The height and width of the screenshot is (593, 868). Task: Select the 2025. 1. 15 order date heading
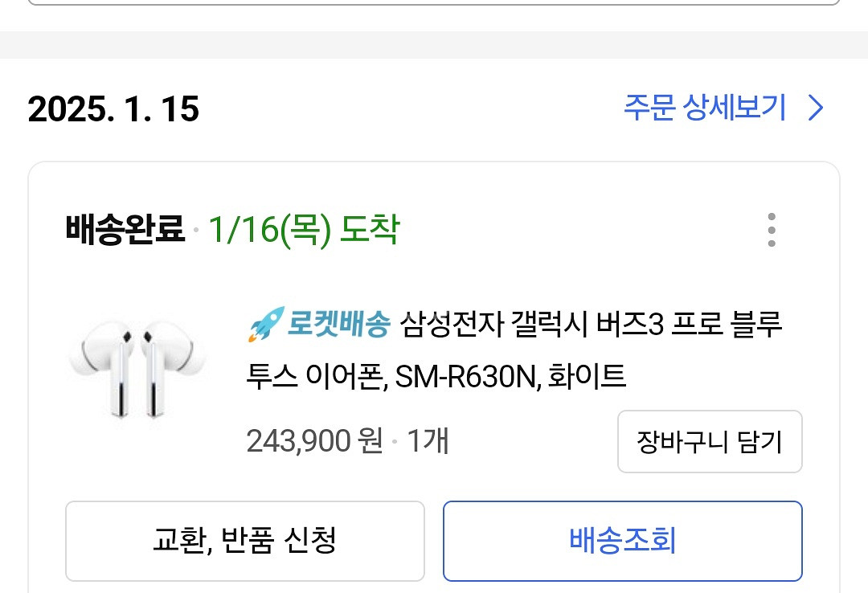pos(113,108)
